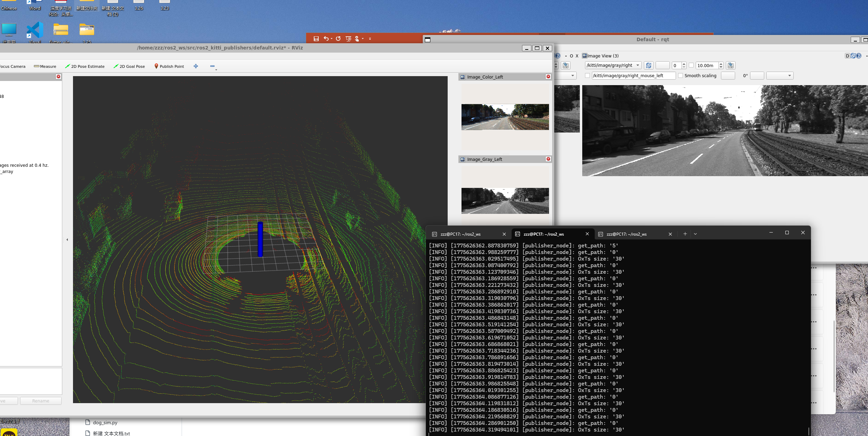The image size is (868, 436).
Task: Close the left Displays panel in RViz
Action: point(58,76)
